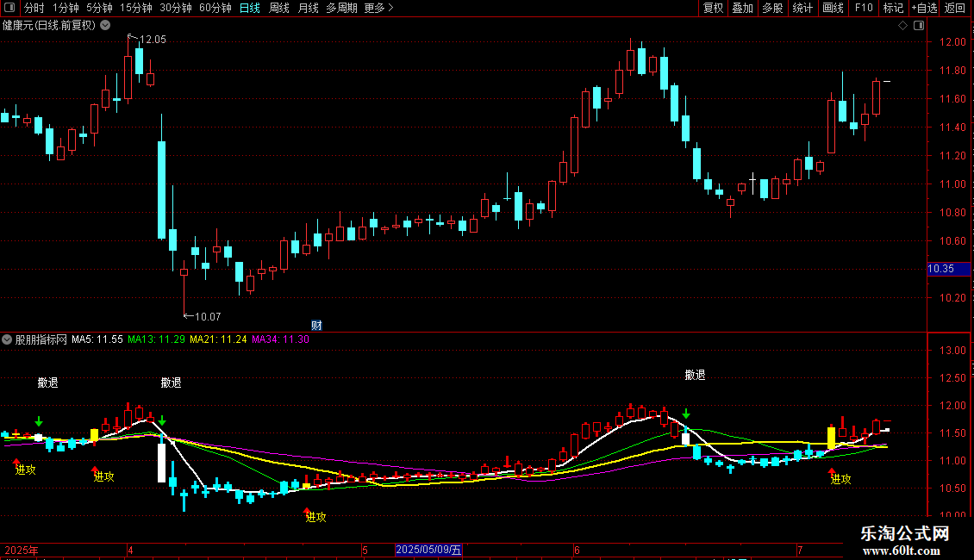
Task: Click the month 6 label on the time axis
Action: (577, 550)
